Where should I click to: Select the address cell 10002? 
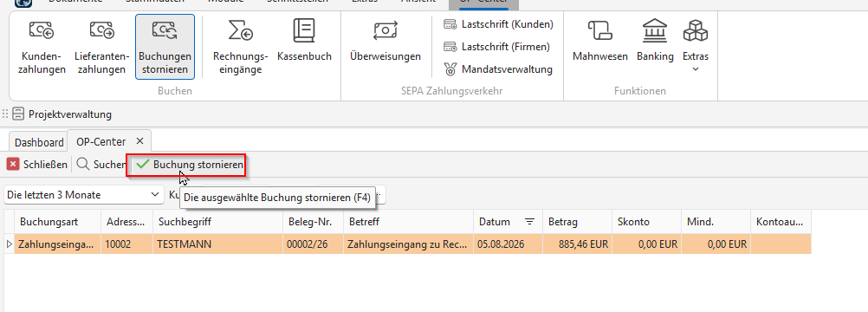[126, 244]
